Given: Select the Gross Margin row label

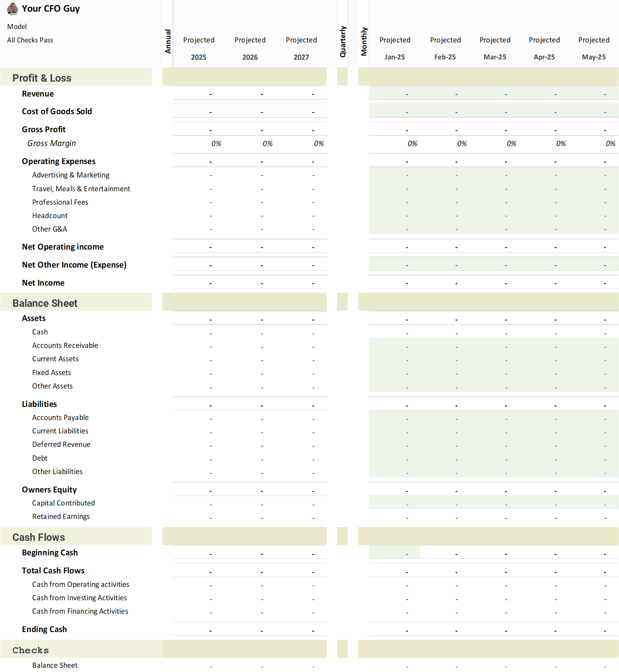Looking at the screenshot, I should [x=52, y=143].
